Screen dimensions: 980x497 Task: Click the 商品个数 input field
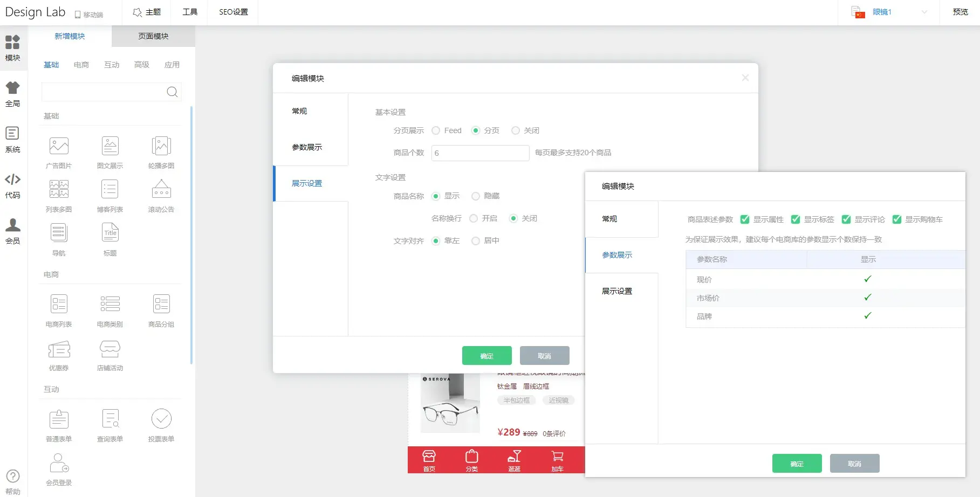pos(480,153)
